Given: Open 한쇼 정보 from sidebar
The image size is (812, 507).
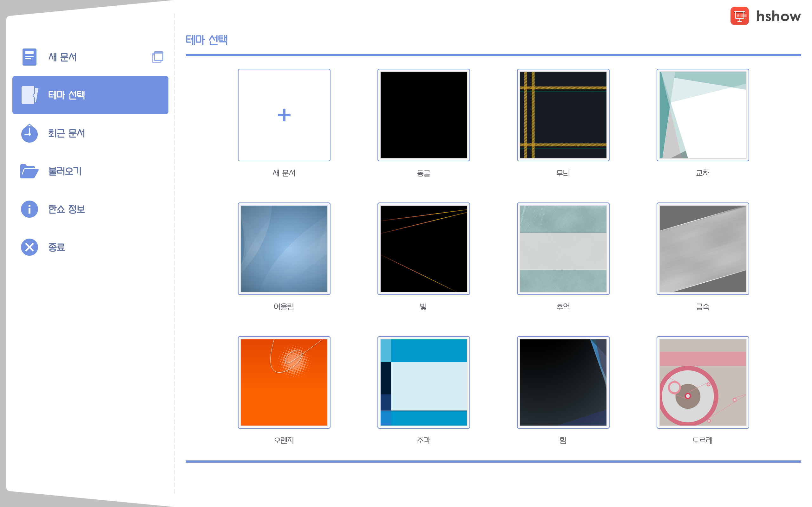Looking at the screenshot, I should [x=66, y=209].
